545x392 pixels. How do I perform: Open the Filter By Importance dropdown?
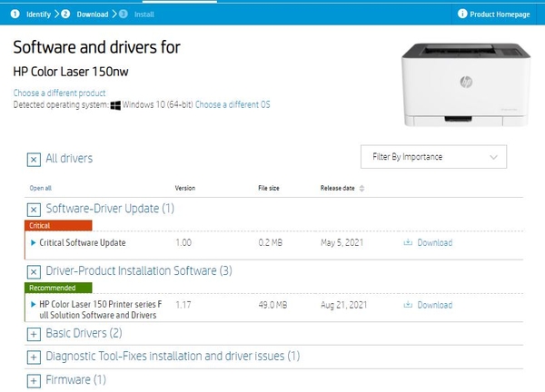(433, 157)
